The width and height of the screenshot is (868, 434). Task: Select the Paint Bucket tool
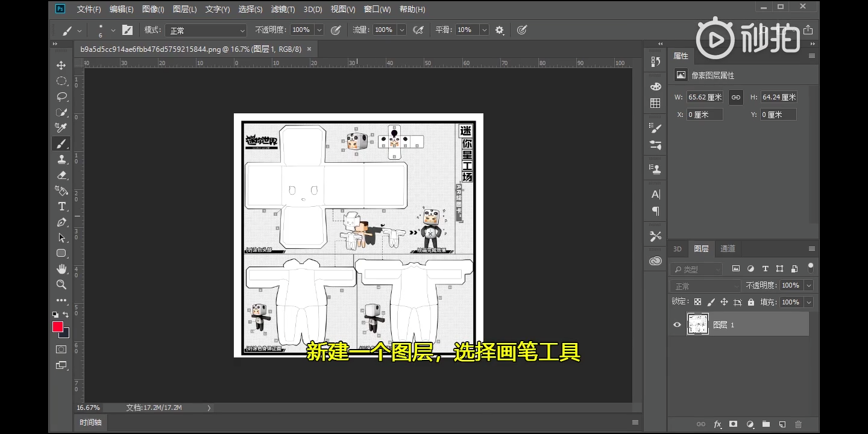(x=61, y=190)
